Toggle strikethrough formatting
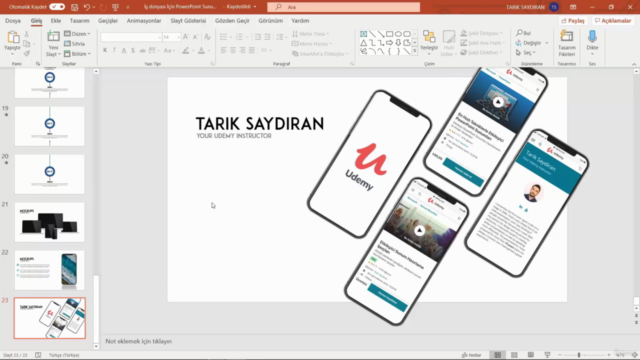Image resolution: width=640 pixels, height=360 pixels. coord(142,50)
